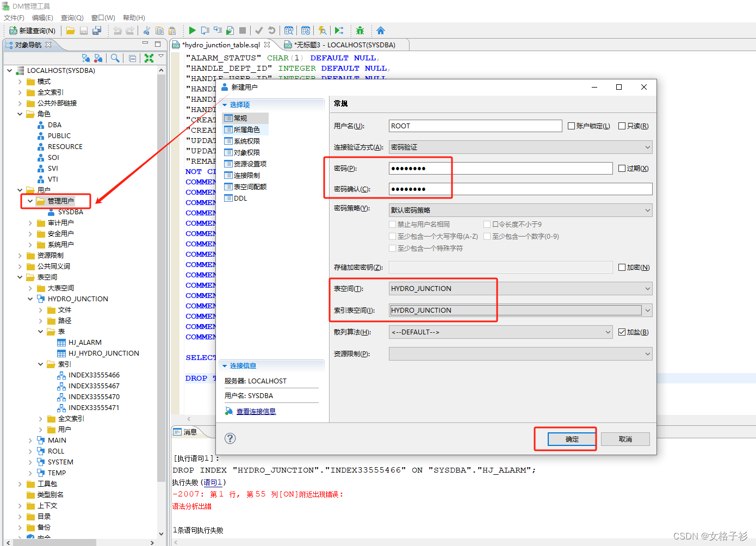Switch to the 无标题3 - LOCALHOST(SYSDBA) editor tab

tap(345, 45)
